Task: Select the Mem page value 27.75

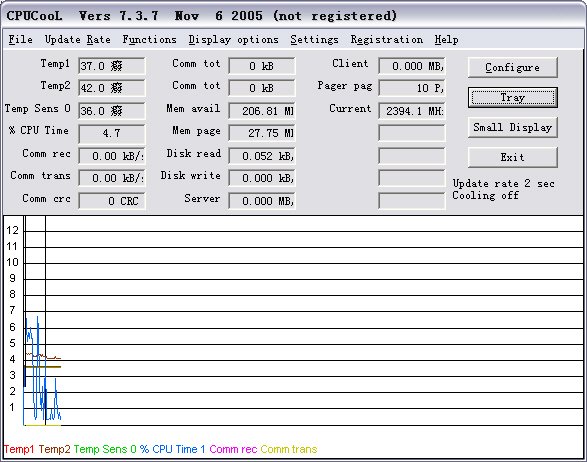Action: coord(262,133)
